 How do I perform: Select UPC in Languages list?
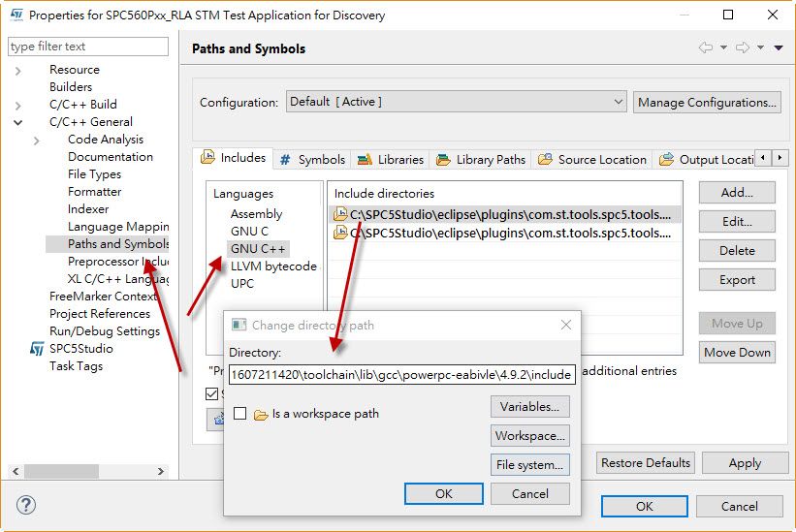241,284
